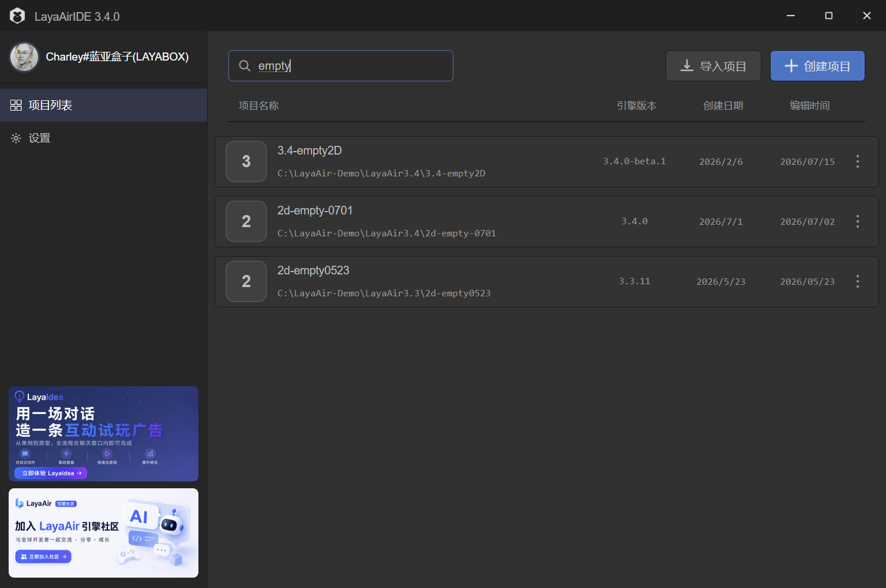Screen dimensions: 886x588
Task: Open the 2d-empty-0701 project icon tile
Action: 246,221
